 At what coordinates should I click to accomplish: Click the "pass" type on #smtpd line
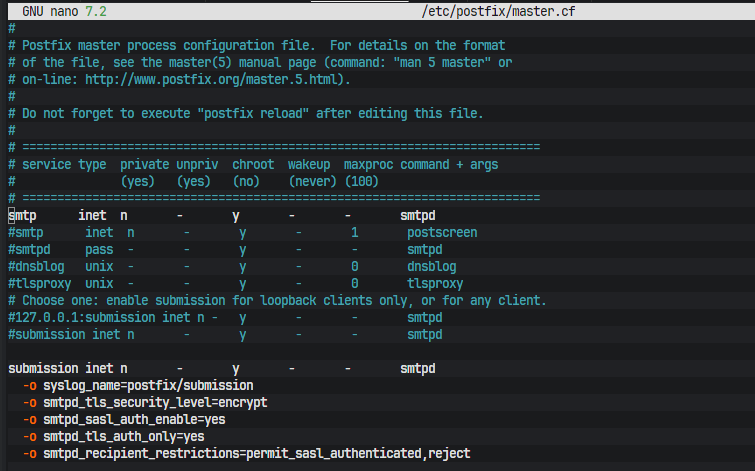tap(98, 249)
